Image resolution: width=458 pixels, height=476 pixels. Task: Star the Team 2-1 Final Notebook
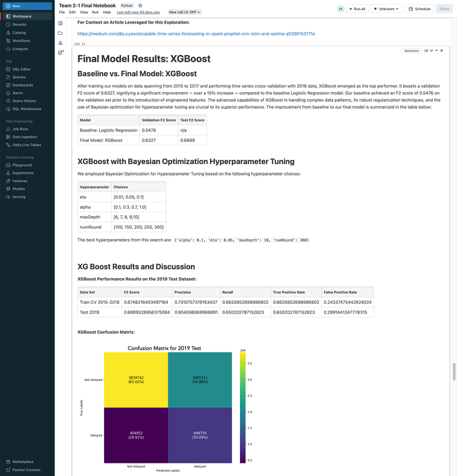tap(139, 5)
